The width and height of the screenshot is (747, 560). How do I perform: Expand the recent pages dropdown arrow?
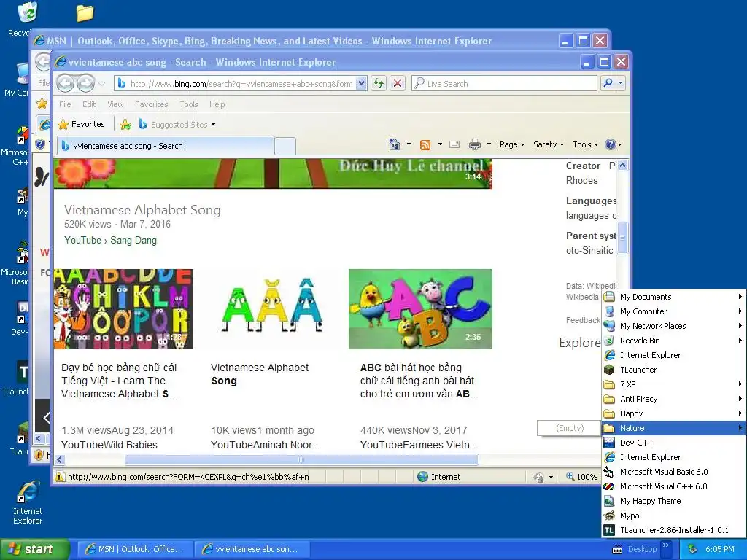[102, 84]
